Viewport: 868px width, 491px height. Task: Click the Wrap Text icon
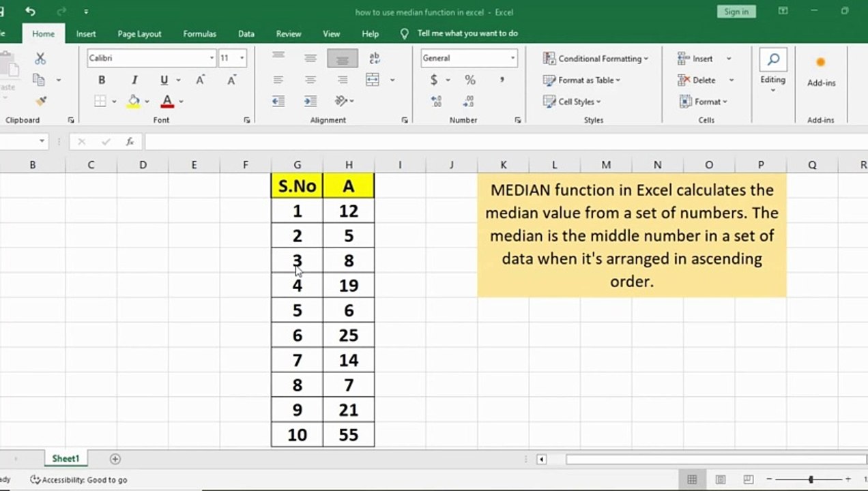coord(373,59)
